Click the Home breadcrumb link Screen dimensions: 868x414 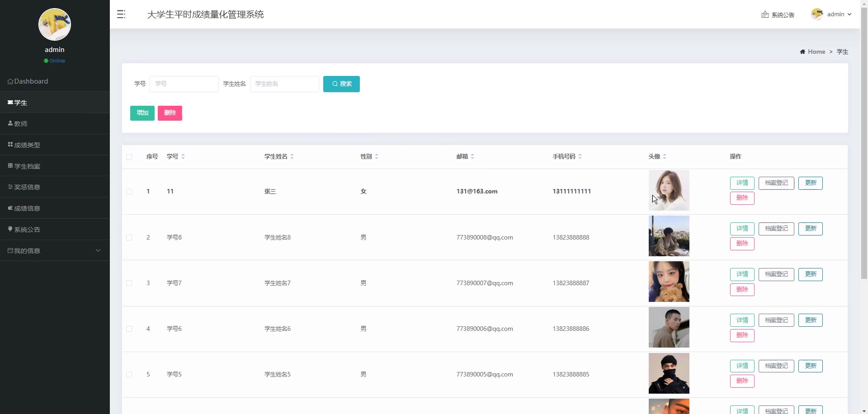point(816,52)
